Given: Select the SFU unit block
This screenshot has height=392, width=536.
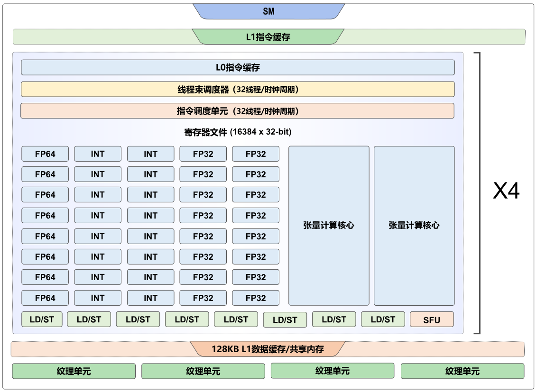Looking at the screenshot, I should click(x=432, y=319).
